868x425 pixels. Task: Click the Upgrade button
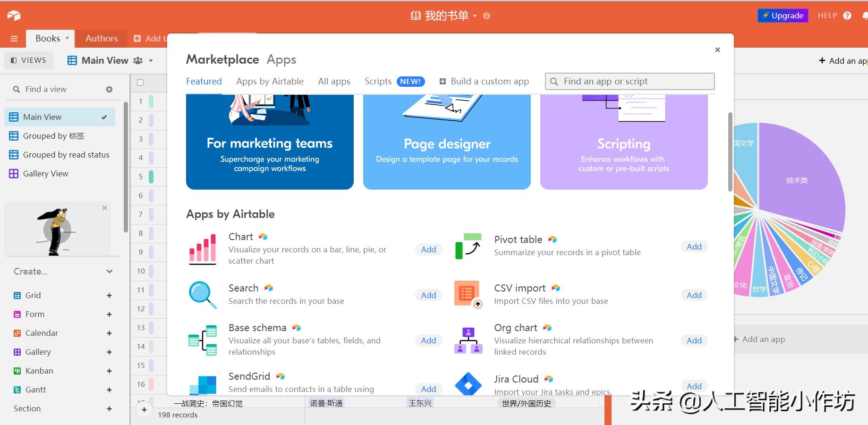(783, 16)
